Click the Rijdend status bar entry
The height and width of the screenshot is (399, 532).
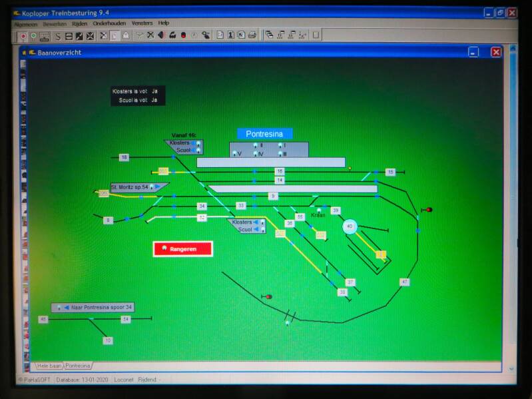147,380
